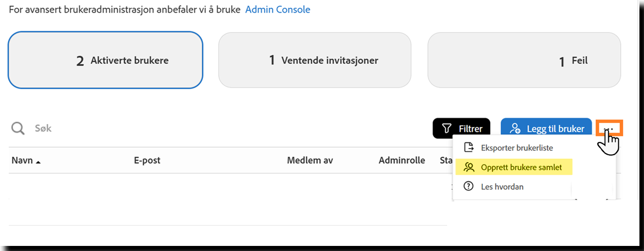644x251 pixels.
Task: Click the add-user icon on Legg til bruker
Action: click(515, 128)
